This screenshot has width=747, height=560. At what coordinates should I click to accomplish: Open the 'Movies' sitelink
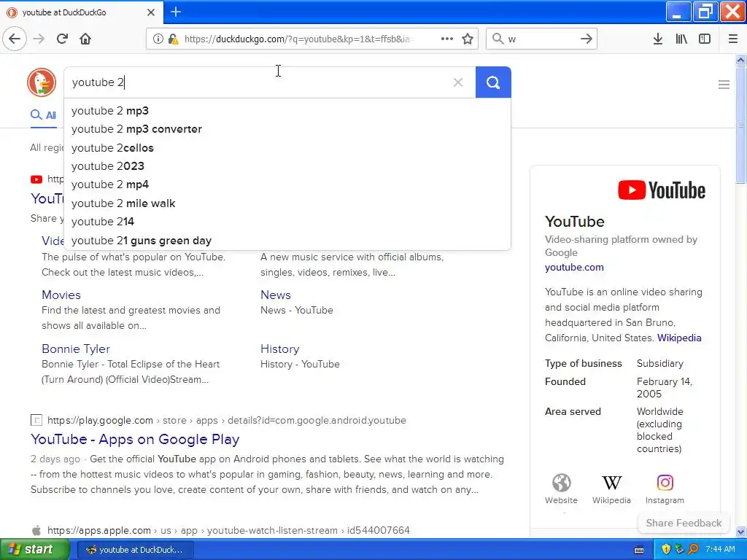[x=61, y=295]
